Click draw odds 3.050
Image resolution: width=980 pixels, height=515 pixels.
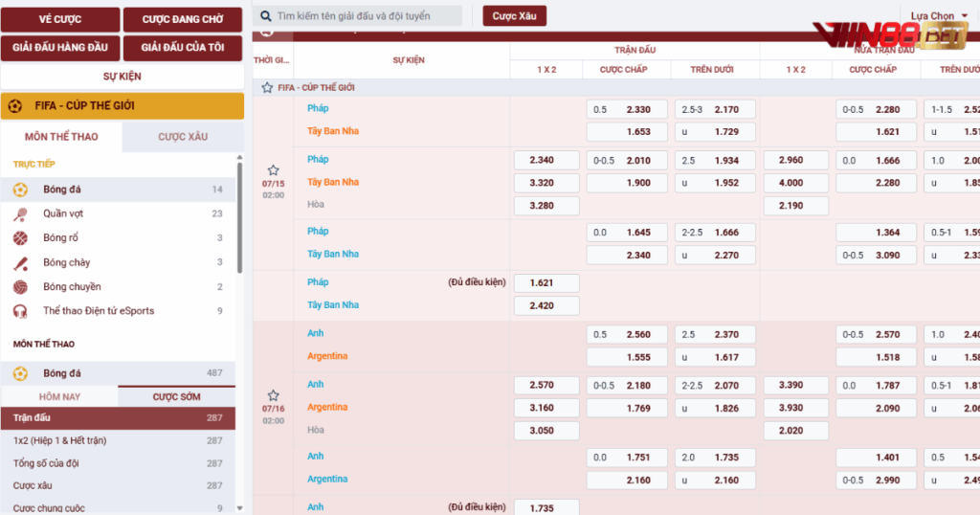(546, 431)
